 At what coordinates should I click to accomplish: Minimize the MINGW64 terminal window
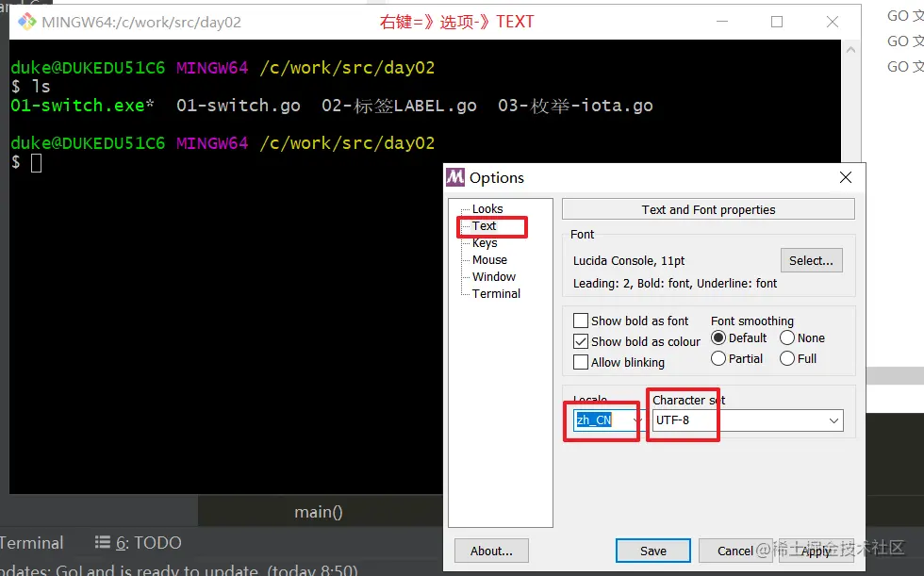[x=722, y=22]
